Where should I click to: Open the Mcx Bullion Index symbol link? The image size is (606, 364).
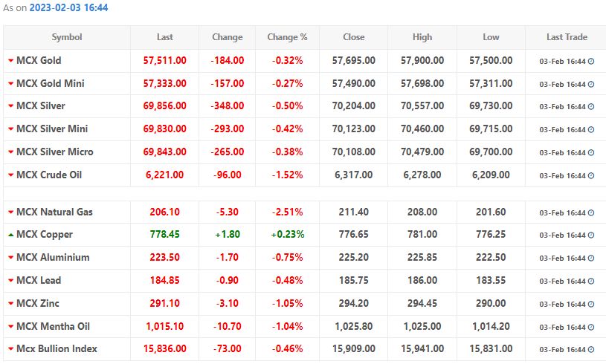(57, 348)
